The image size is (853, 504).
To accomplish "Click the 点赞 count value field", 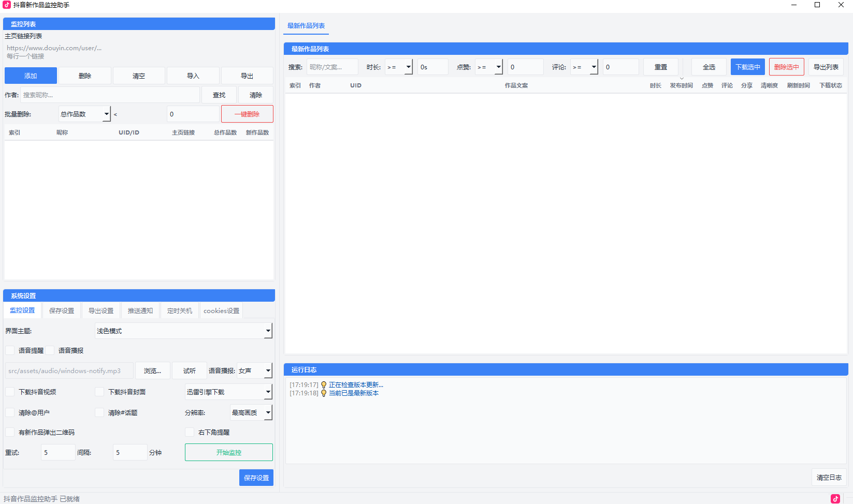I will pyautogui.click(x=526, y=67).
